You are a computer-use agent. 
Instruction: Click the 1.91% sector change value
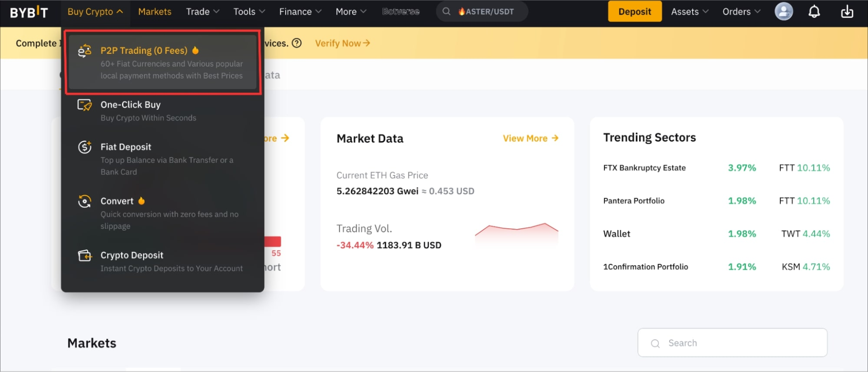pos(742,267)
